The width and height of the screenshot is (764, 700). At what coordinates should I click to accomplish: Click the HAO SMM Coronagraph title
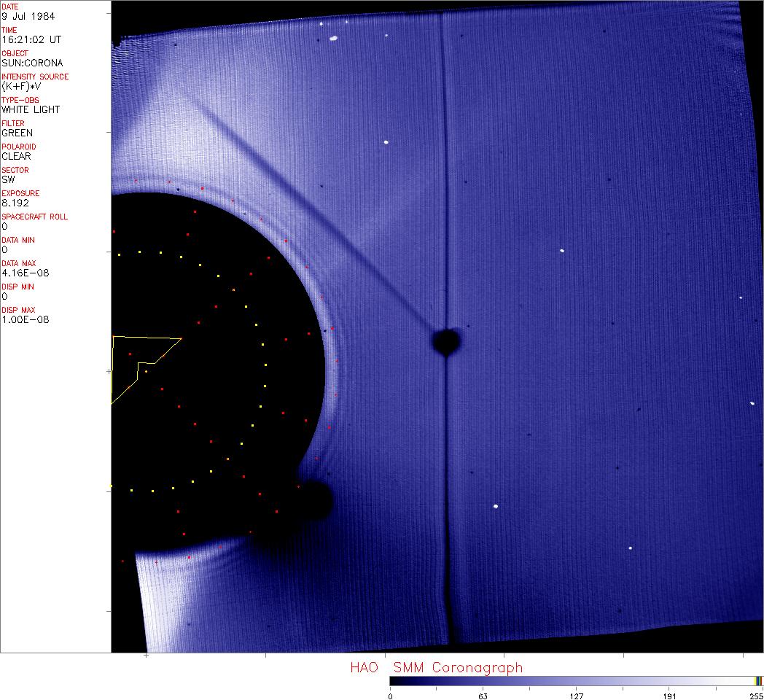(x=436, y=667)
